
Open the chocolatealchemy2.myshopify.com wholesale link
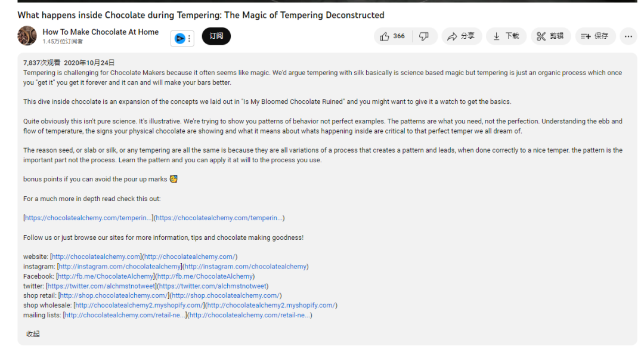click(x=139, y=305)
